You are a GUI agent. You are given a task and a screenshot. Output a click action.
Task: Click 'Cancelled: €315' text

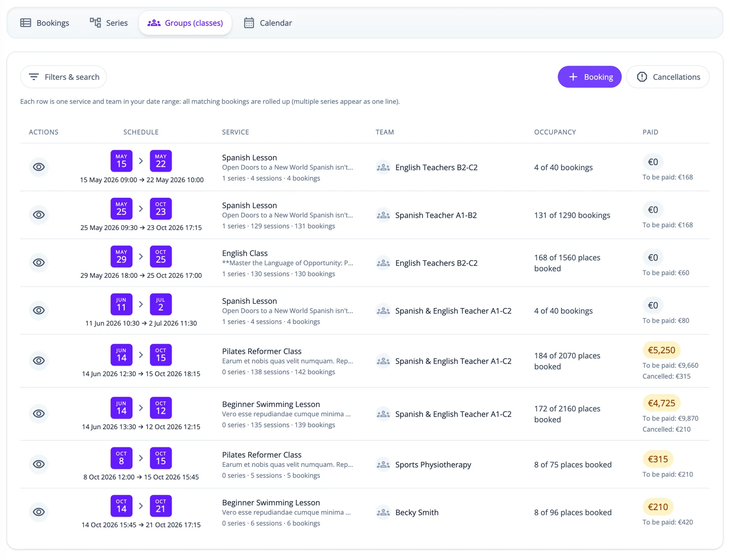click(x=666, y=376)
